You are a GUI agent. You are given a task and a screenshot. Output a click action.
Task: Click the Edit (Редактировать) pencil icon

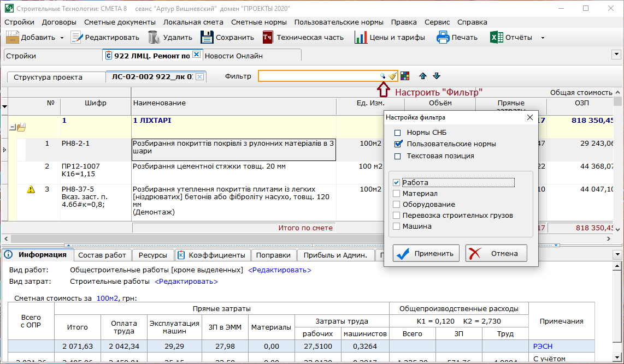point(76,38)
